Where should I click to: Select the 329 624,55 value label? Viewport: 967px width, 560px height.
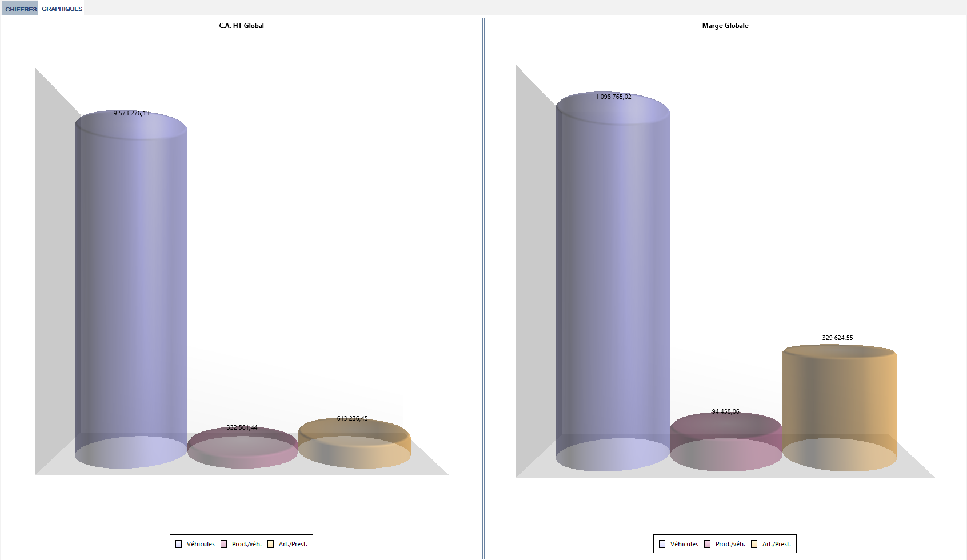coord(837,338)
